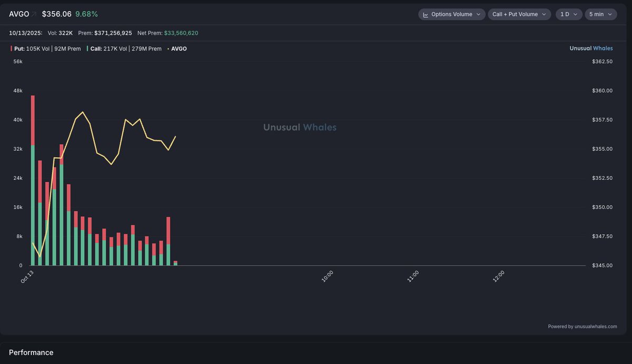The width and height of the screenshot is (632, 364).
Task: Expand the Call + Put Volume dropdown
Action: click(519, 15)
